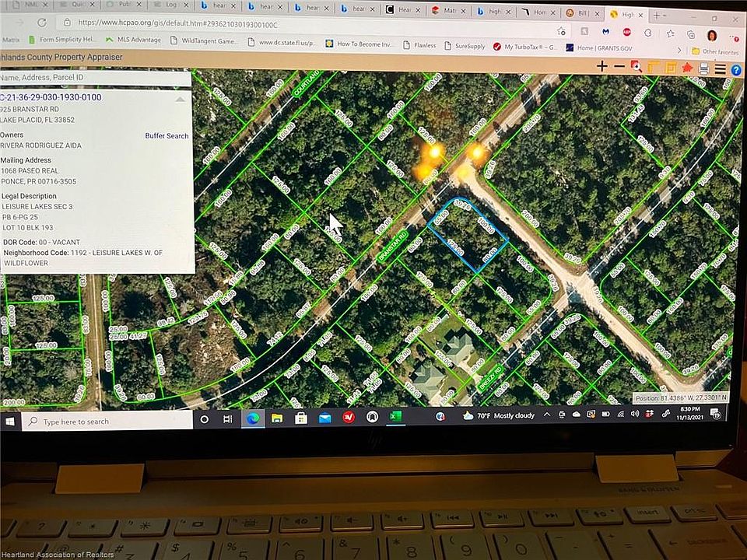Expand the bookmarks overflow chevron

point(679,50)
